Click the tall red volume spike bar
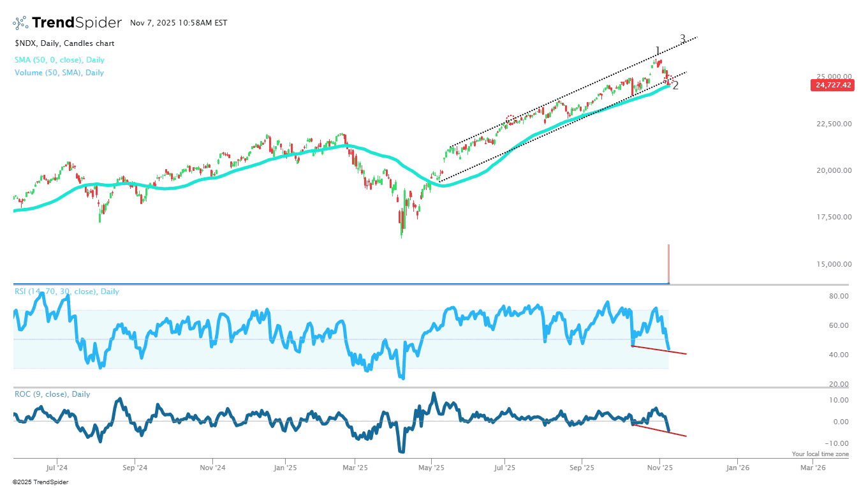This screenshot has height=488, width=868. click(668, 263)
